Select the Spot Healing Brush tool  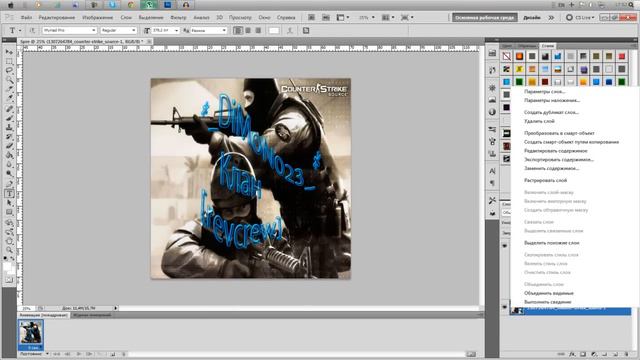click(x=9, y=109)
